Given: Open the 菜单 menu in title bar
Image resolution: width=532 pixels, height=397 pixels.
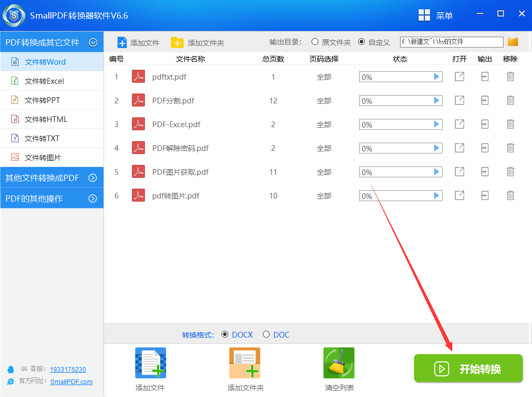Looking at the screenshot, I should click(436, 16).
